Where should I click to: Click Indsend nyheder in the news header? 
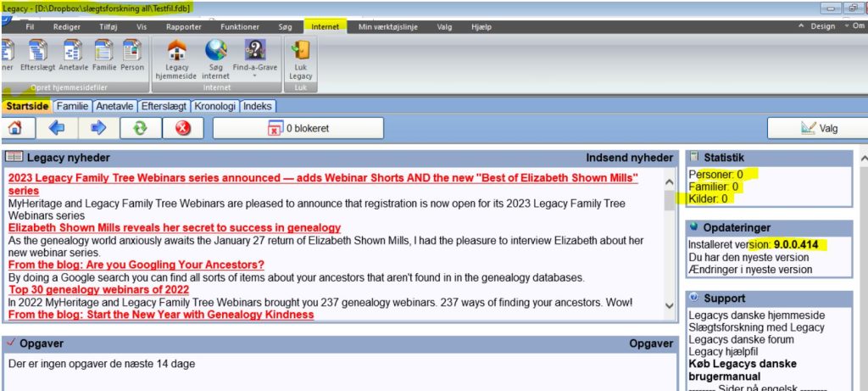[x=630, y=158]
